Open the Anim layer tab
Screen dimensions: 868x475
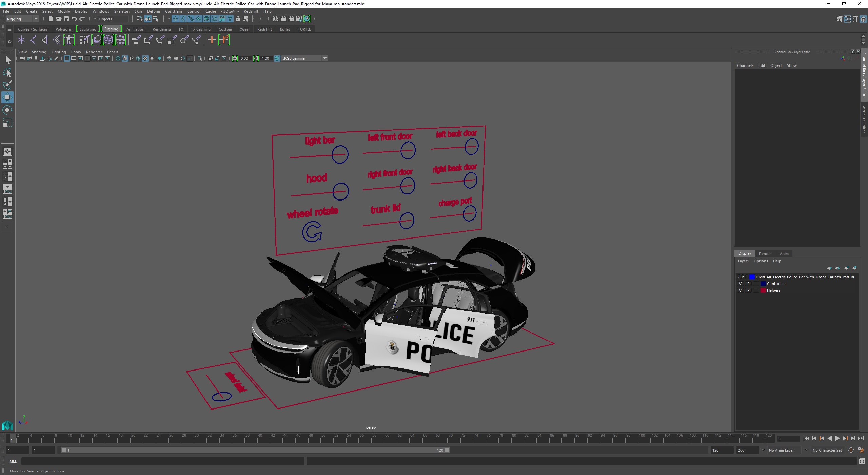pyautogui.click(x=784, y=254)
